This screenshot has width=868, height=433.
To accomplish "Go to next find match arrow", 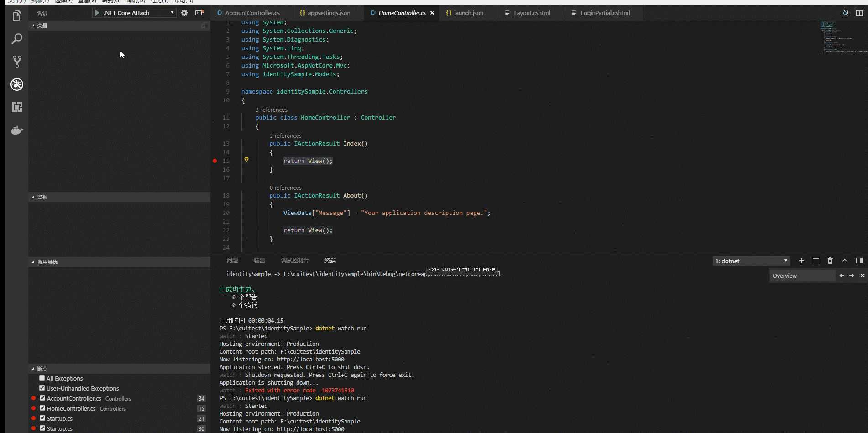I will [852, 276].
